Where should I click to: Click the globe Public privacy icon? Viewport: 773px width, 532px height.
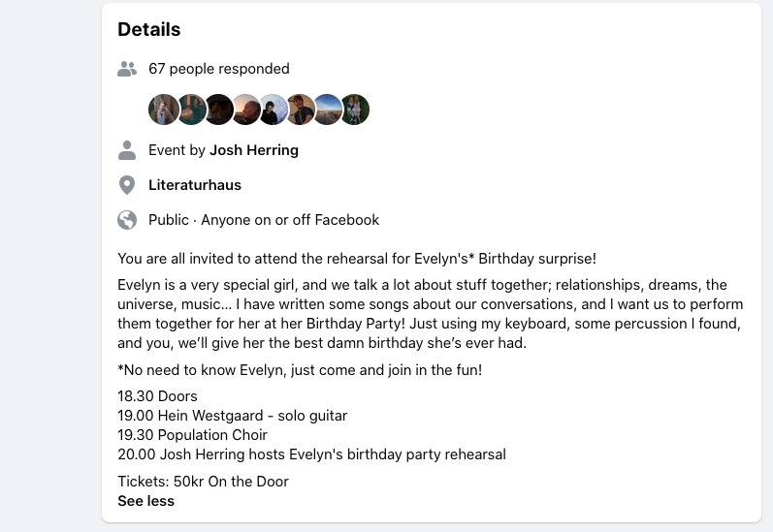pos(127,220)
